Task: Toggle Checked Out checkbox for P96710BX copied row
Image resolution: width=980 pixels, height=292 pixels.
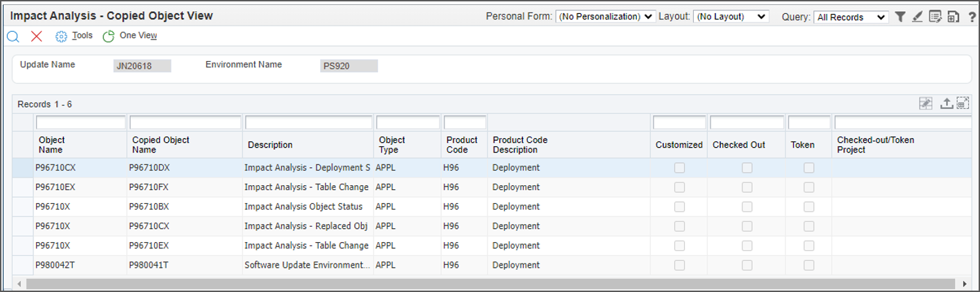Action: tap(747, 207)
